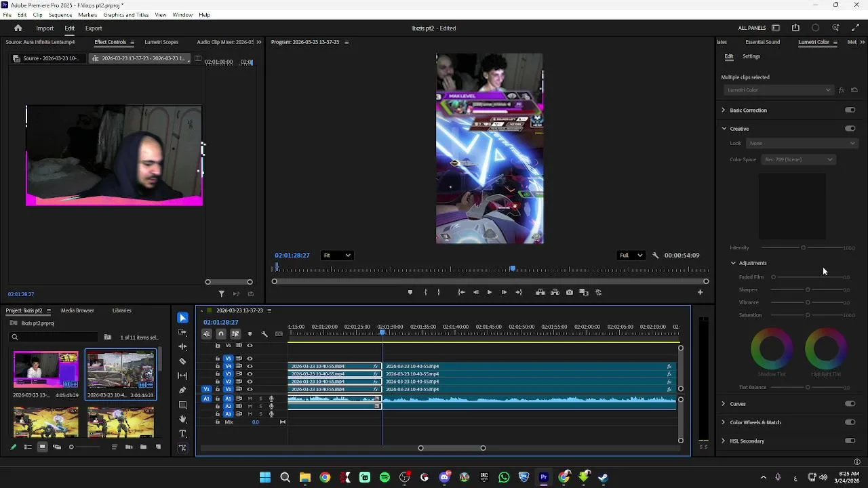This screenshot has width=868, height=488.
Task: Toggle Linked Selection button in timeline
Action: (x=235, y=333)
